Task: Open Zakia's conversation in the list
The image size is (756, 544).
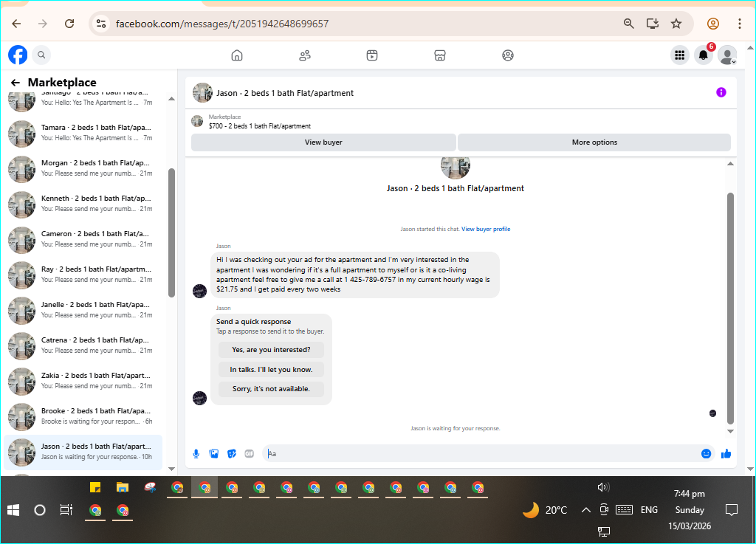Action: click(x=83, y=381)
